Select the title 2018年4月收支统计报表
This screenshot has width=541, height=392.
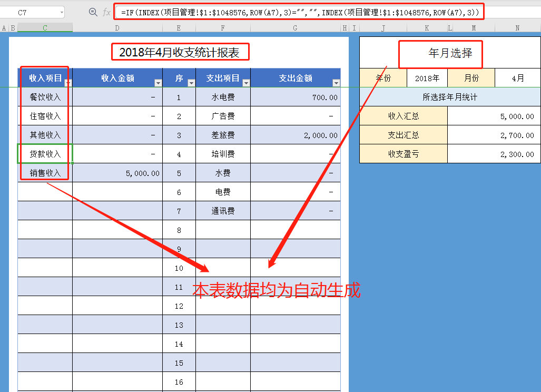click(x=179, y=53)
